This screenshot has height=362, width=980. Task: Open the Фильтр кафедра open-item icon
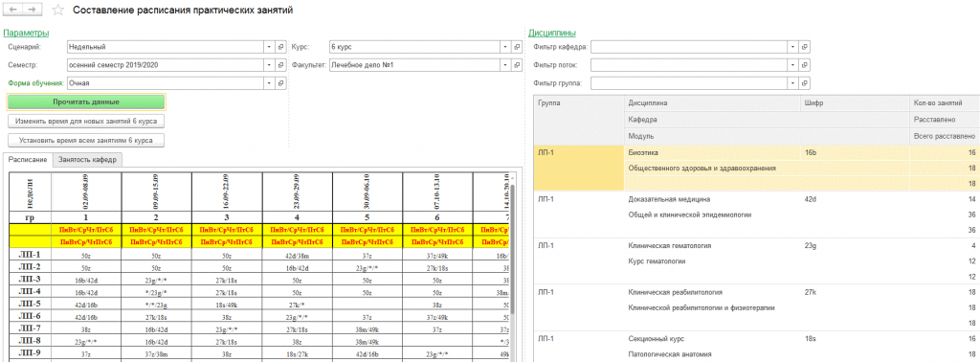coord(806,47)
